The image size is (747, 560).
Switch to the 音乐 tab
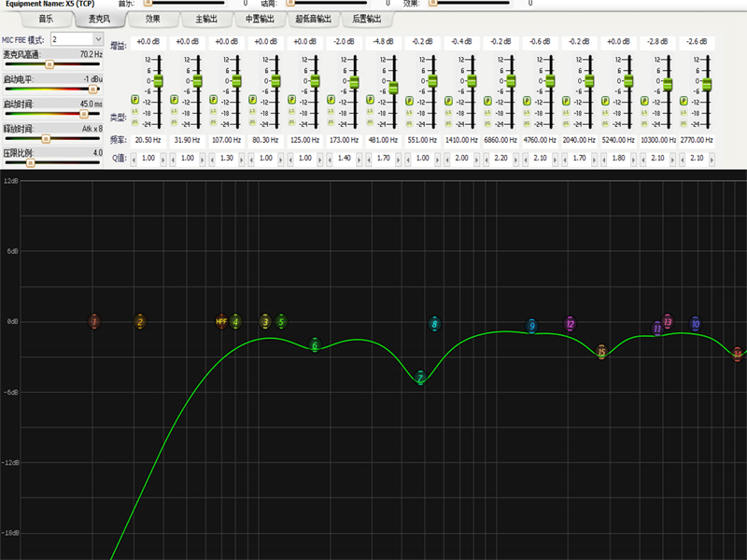point(46,19)
